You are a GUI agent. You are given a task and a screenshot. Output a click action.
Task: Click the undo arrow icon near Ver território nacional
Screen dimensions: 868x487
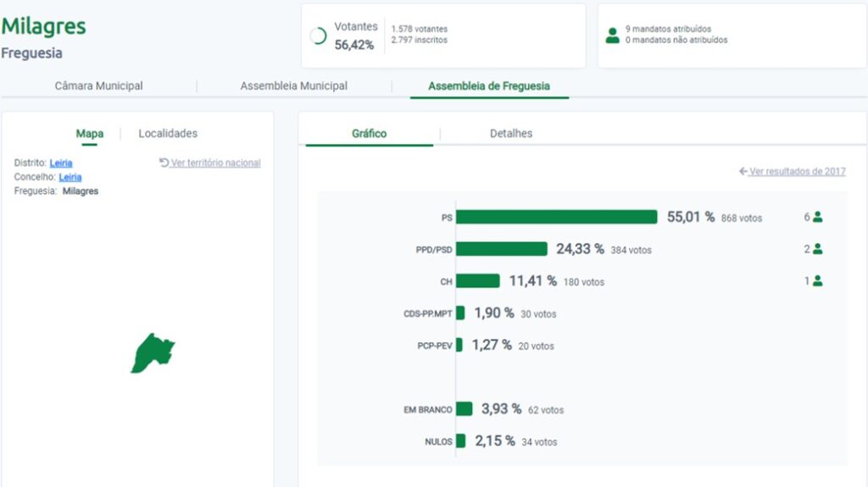point(164,163)
